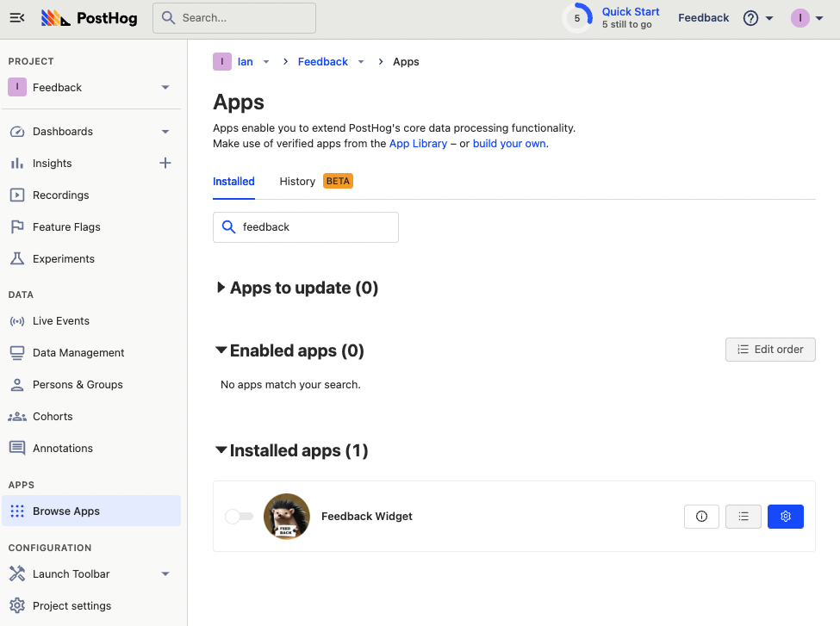Open Feedback Widget settings gear button

pyautogui.click(x=785, y=517)
